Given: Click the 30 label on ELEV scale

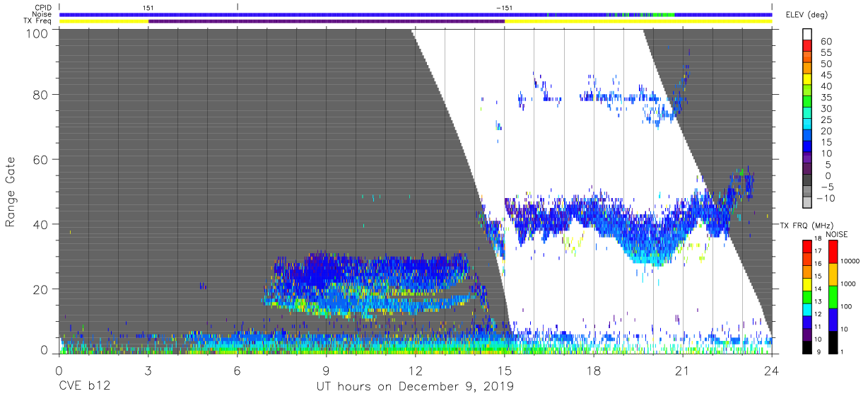Looking at the screenshot, I should pyautogui.click(x=826, y=108).
